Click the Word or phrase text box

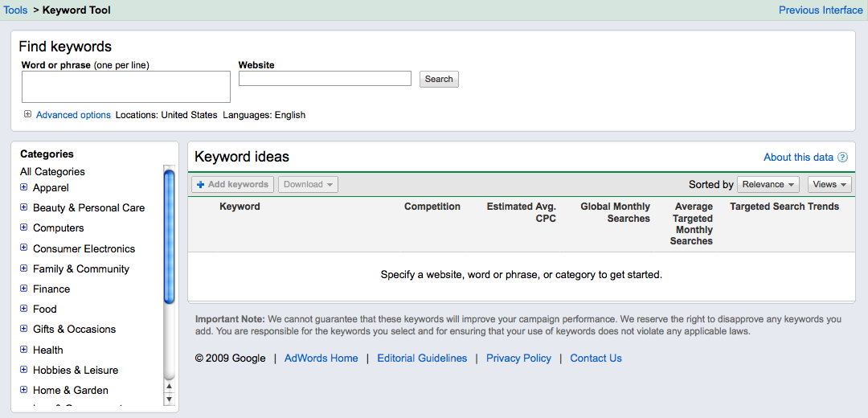[125, 87]
